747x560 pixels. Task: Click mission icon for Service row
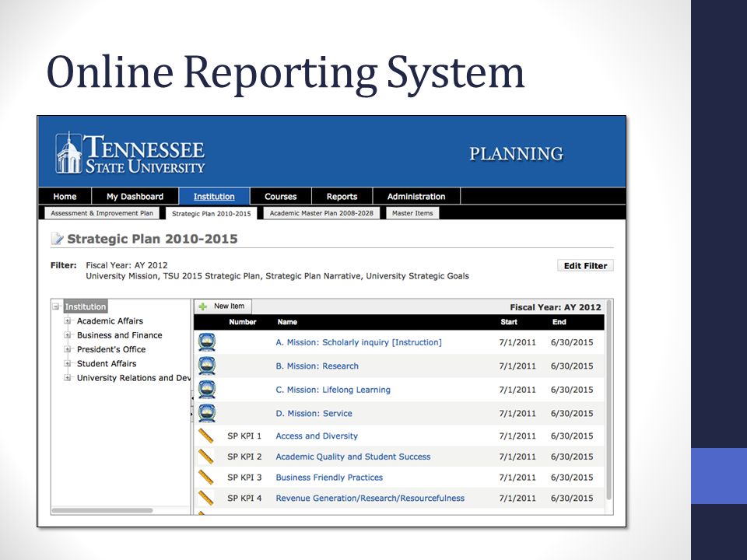tap(207, 413)
